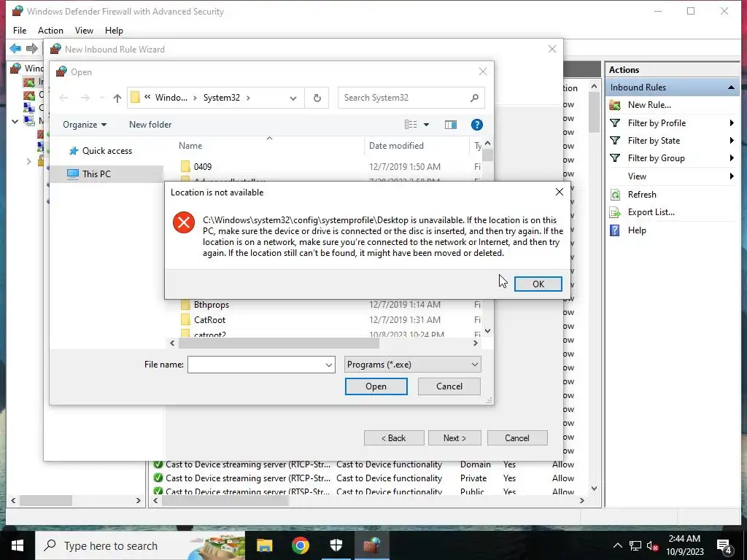Click the Date modified column header

(396, 146)
